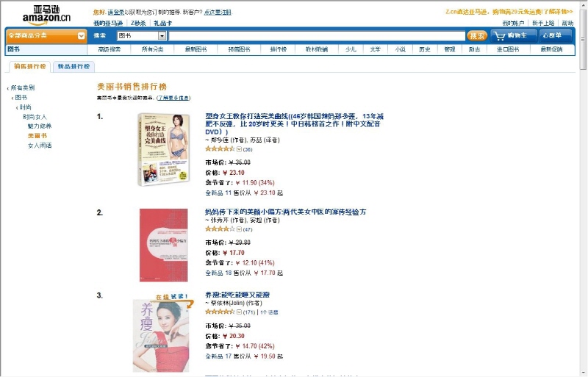Open the 进口图书 navigation item
Image resolution: width=588 pixels, height=377 pixels.
(x=508, y=49)
